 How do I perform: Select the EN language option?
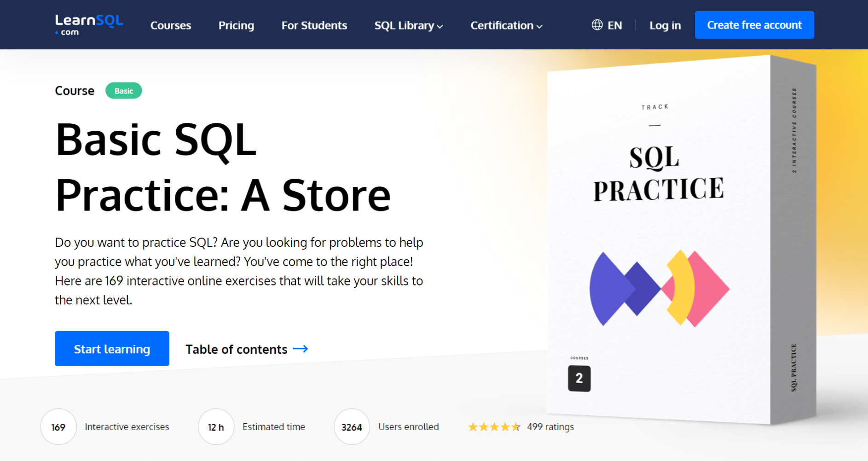615,25
